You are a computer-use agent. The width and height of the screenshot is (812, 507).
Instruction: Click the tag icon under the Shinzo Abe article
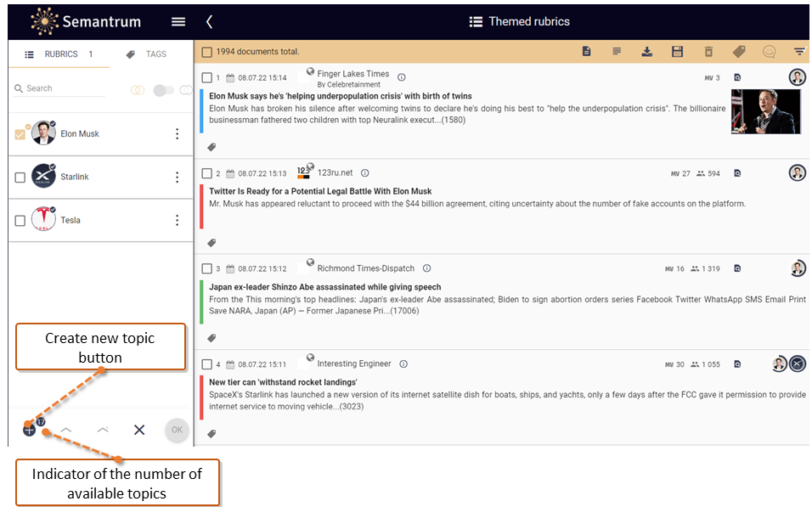(x=211, y=338)
